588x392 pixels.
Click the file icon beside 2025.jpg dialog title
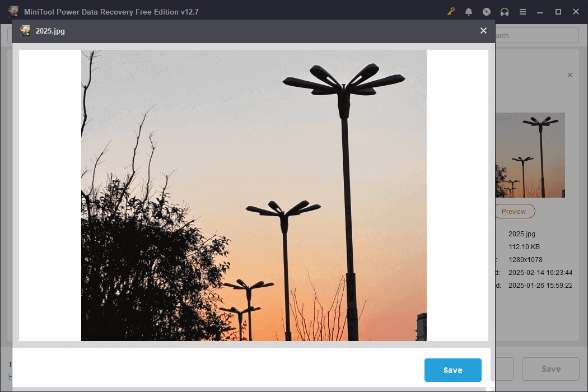point(25,31)
